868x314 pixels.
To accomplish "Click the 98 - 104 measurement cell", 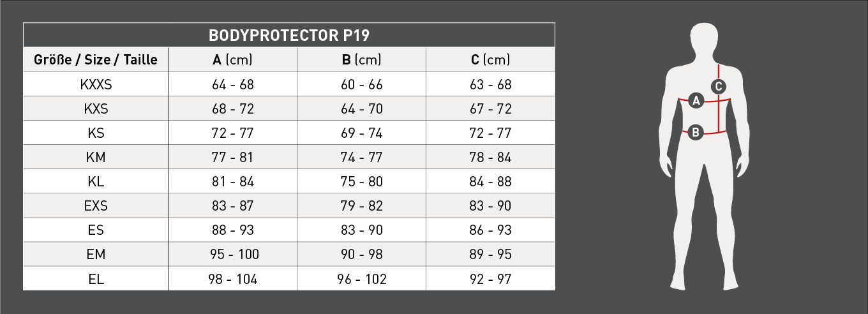I will pyautogui.click(x=233, y=279).
